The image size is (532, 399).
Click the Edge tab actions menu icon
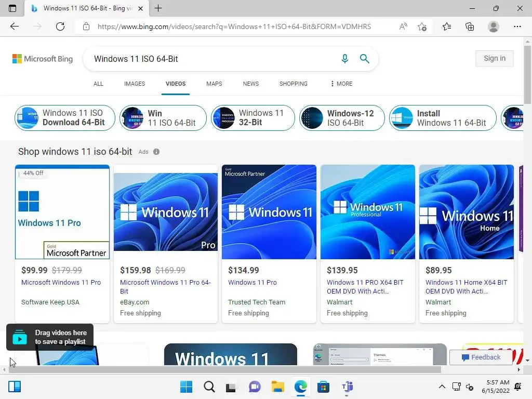pyautogui.click(x=12, y=8)
